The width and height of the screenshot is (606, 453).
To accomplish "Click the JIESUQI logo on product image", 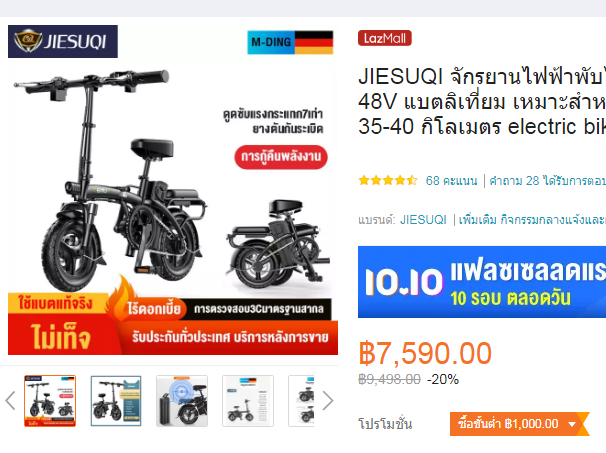I will 63,41.
